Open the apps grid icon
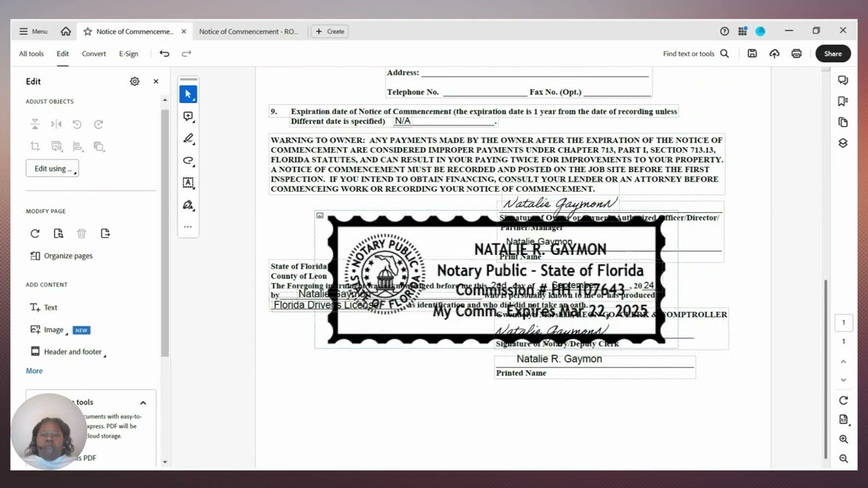This screenshot has width=868, height=488. click(743, 31)
